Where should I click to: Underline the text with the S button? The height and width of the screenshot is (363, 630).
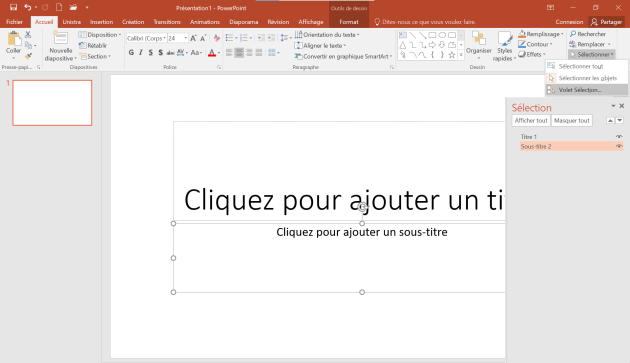pos(151,53)
